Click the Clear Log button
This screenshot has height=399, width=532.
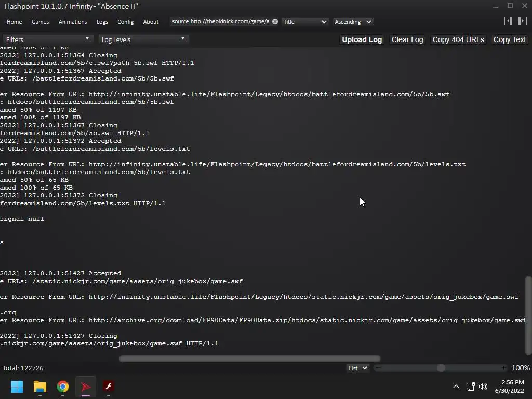tap(407, 39)
